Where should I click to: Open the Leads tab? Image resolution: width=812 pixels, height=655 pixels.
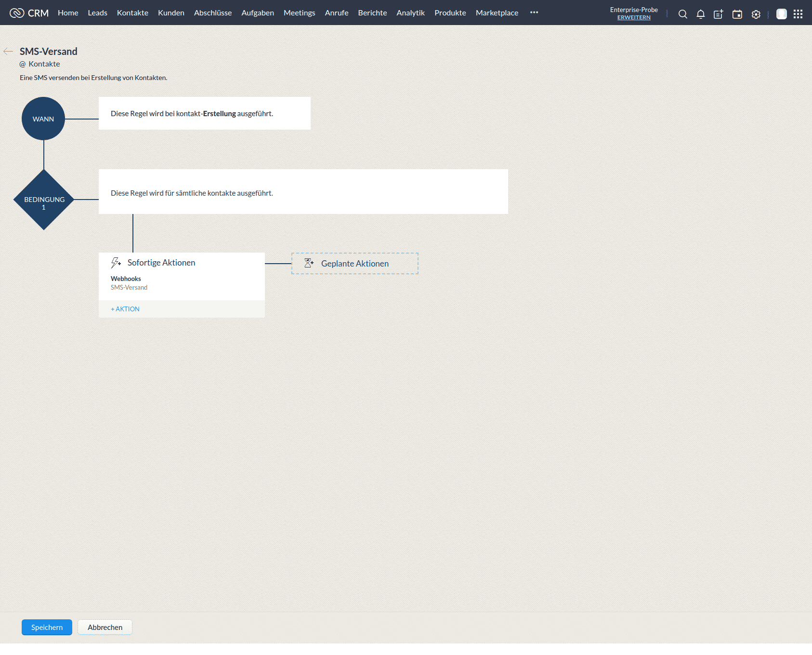point(97,13)
